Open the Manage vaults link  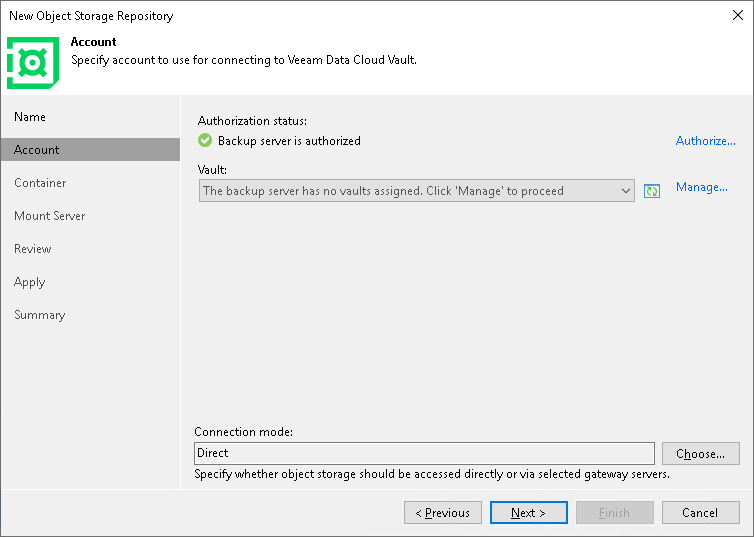coord(701,187)
